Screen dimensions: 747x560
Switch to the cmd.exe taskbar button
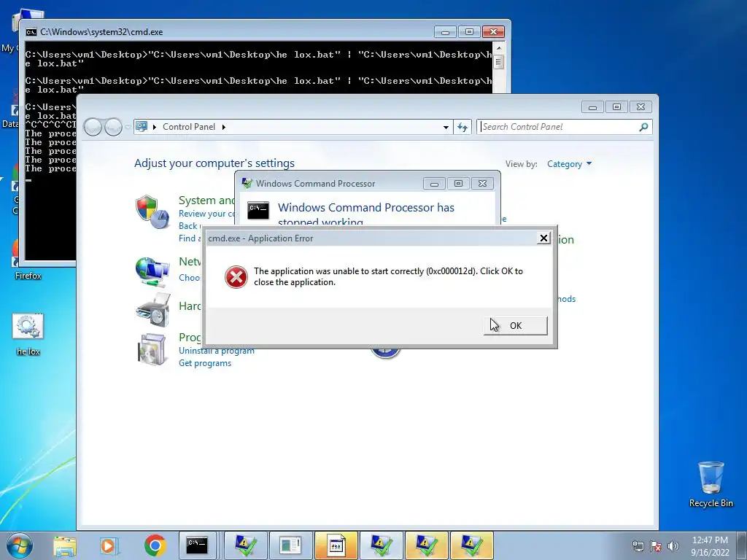pos(197,545)
